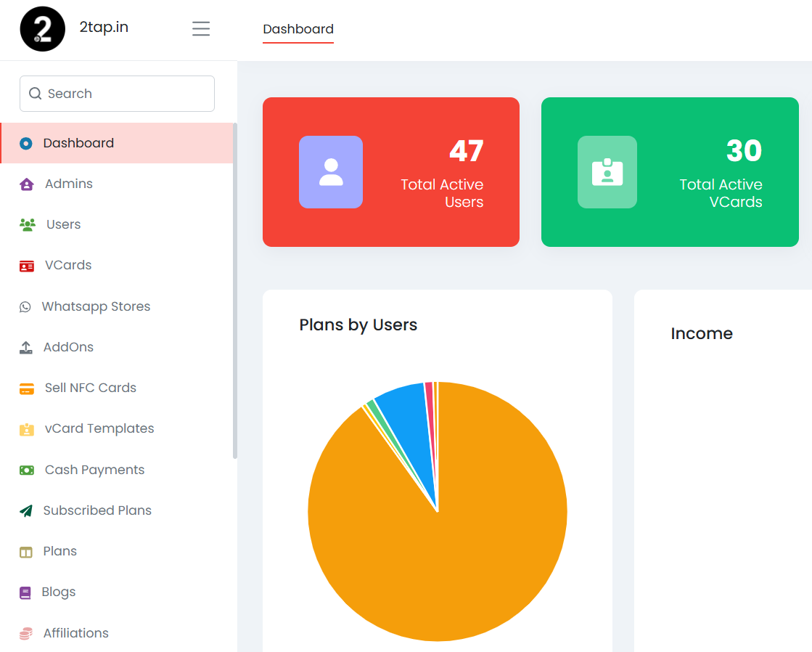Toggle the hamburger sidebar menu
The height and width of the screenshot is (652, 812).
[201, 28]
